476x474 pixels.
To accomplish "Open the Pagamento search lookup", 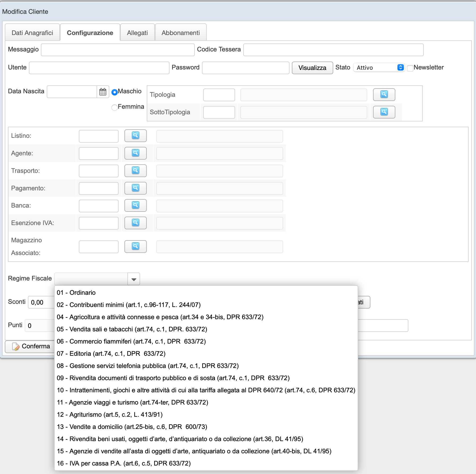I will pos(136,188).
